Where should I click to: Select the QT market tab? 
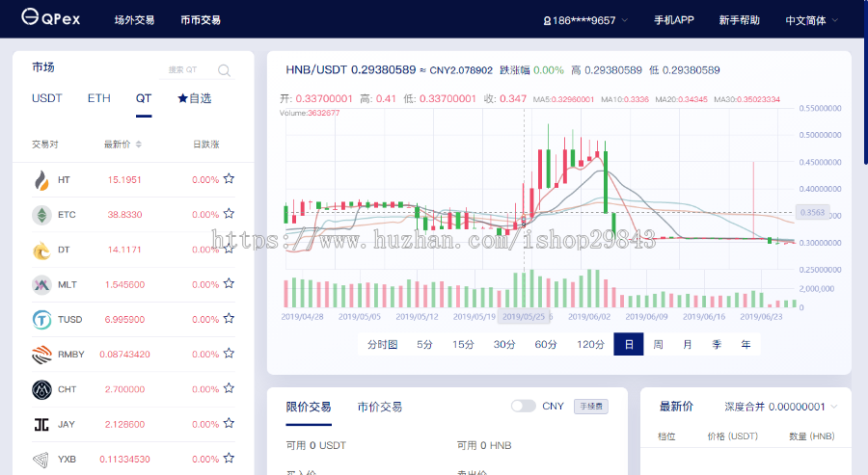pyautogui.click(x=144, y=98)
